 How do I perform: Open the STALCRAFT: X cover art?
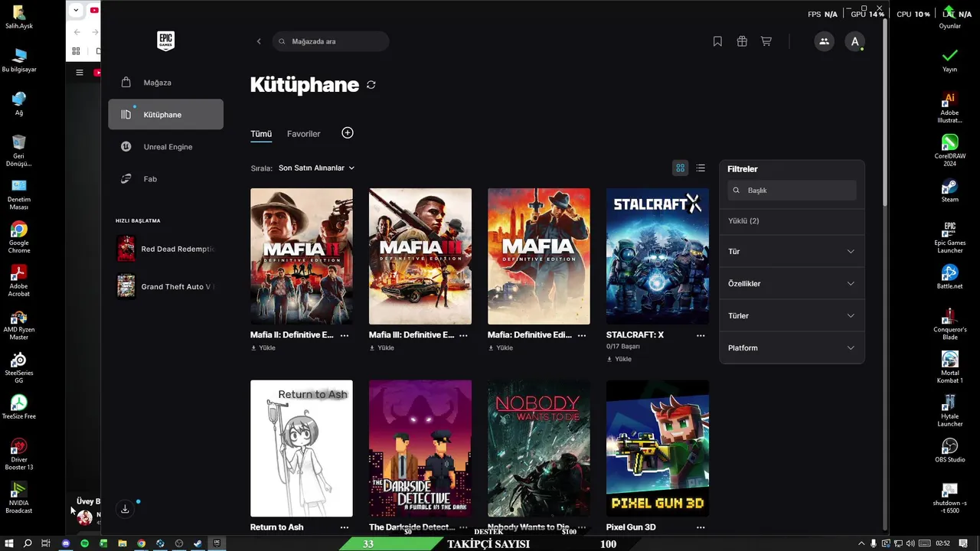coord(658,256)
